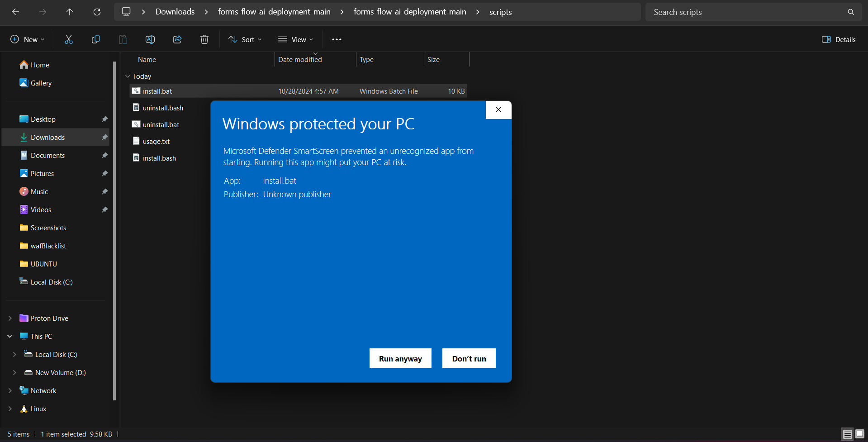Expand the Proton Drive tree node
This screenshot has width=868, height=442.
pyautogui.click(x=10, y=318)
